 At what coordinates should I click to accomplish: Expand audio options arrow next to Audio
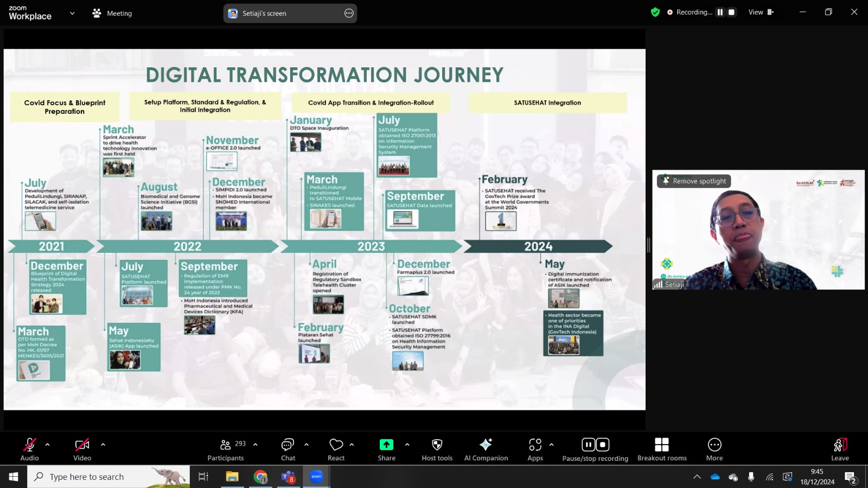click(x=47, y=445)
